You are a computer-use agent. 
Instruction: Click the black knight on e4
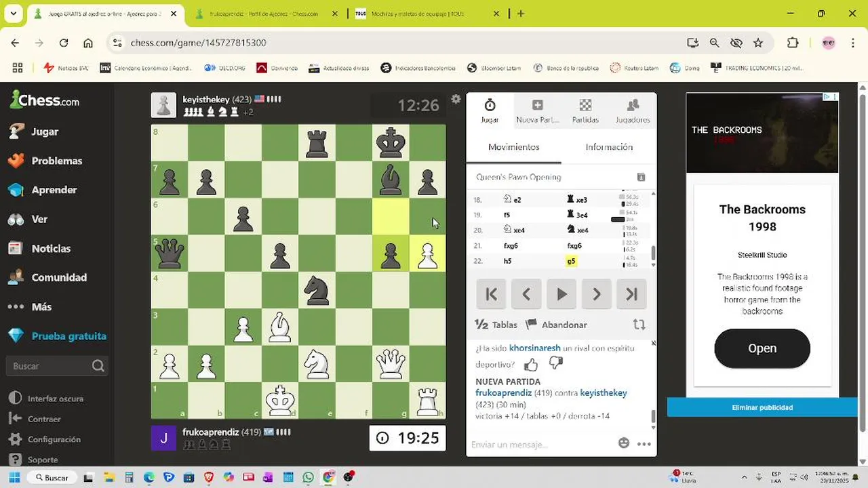(317, 290)
